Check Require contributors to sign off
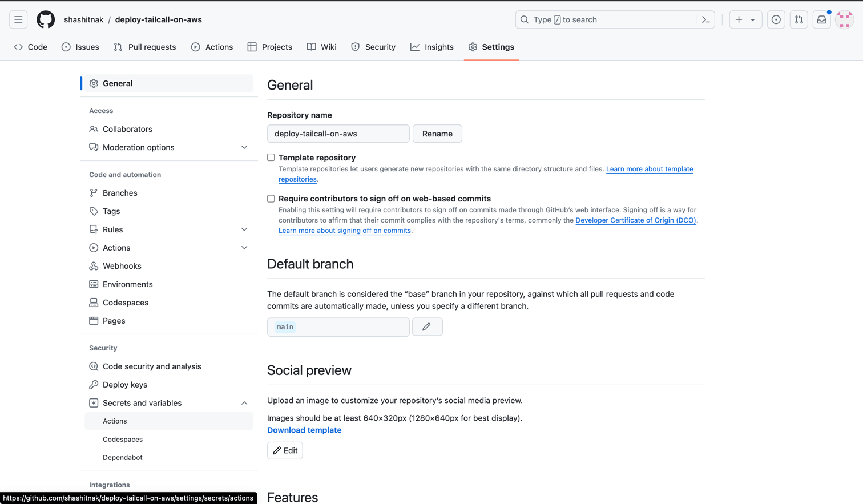Viewport: 863px width, 504px height. (x=271, y=199)
